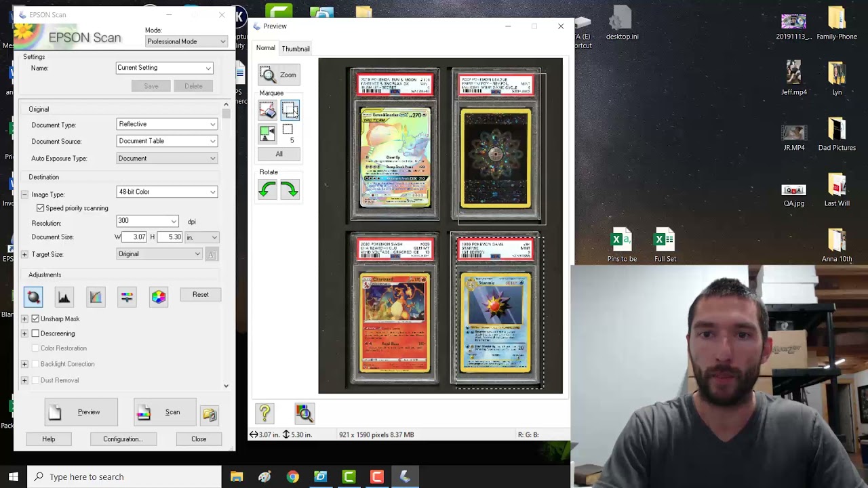Expand the Dust Removal options
The width and height of the screenshot is (868, 488).
24,380
